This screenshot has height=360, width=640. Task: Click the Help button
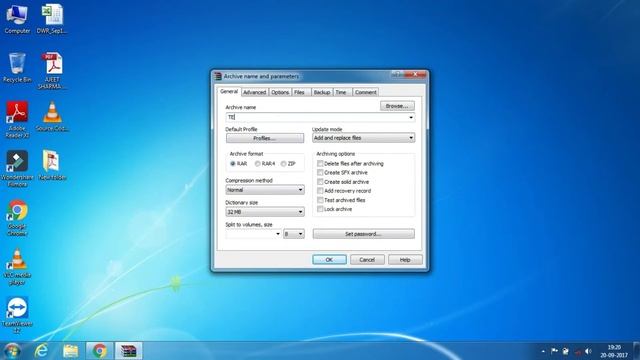pyautogui.click(x=405, y=260)
